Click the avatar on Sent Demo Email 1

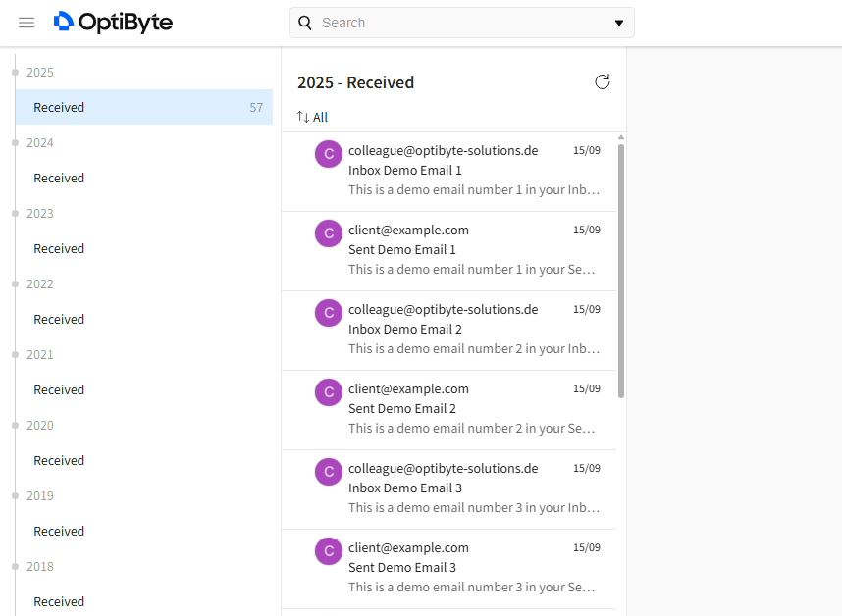coord(329,233)
